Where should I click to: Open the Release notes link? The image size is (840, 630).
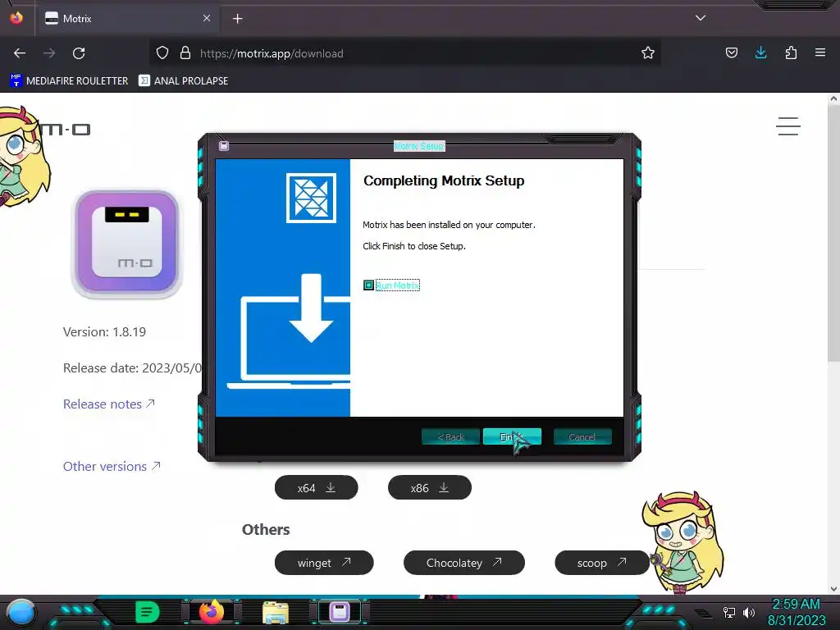[109, 404]
